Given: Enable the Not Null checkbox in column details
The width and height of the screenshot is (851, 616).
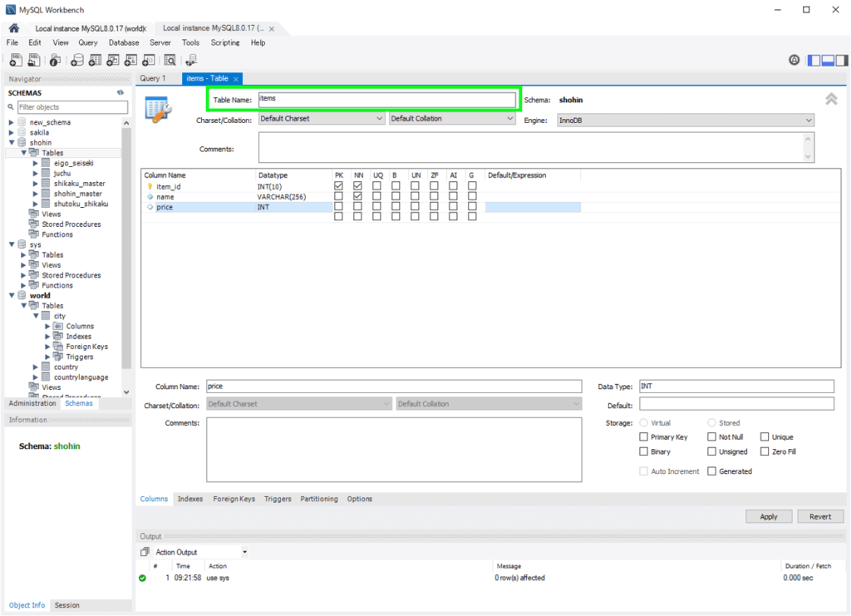Looking at the screenshot, I should [711, 437].
